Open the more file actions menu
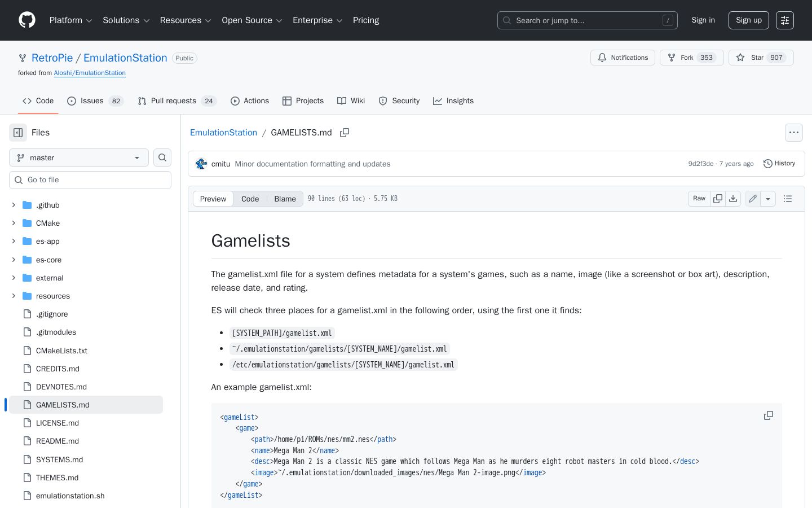The width and height of the screenshot is (812, 508). [794, 133]
